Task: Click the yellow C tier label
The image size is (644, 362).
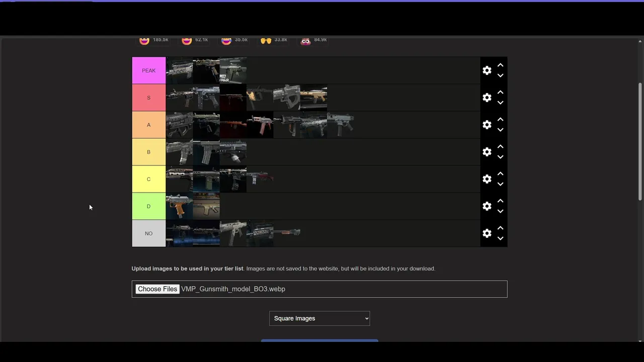Action: click(x=149, y=179)
